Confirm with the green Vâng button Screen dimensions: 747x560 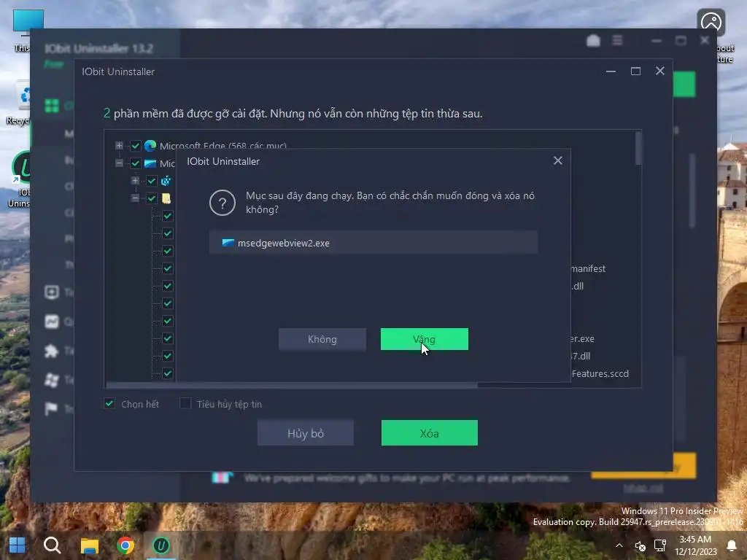point(424,339)
